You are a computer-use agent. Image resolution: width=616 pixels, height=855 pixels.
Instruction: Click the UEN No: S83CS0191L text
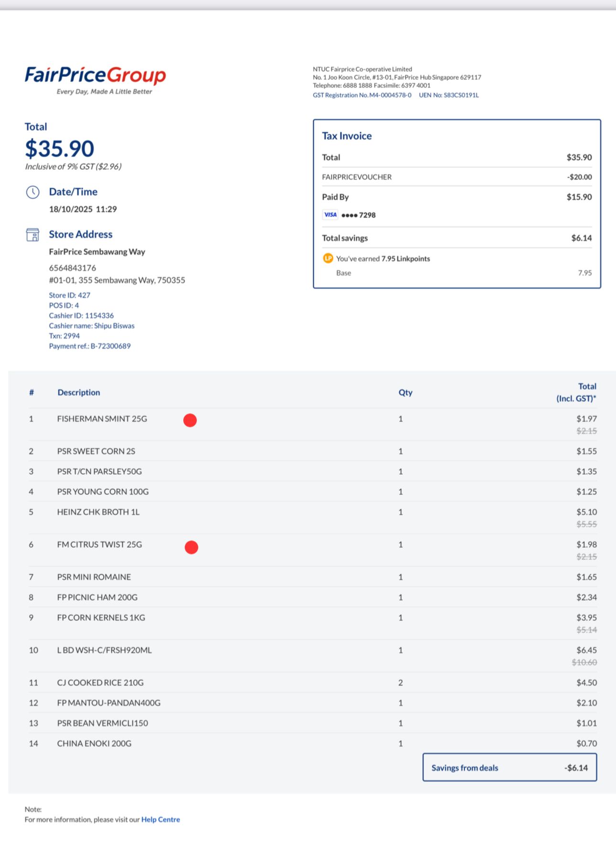[x=449, y=95]
